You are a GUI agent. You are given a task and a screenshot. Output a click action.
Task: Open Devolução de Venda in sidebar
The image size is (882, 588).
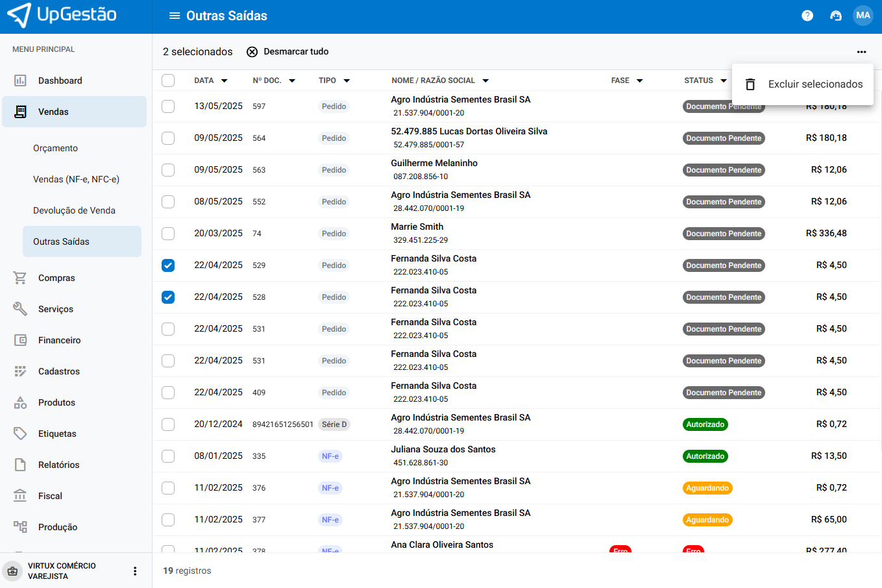[x=74, y=210]
